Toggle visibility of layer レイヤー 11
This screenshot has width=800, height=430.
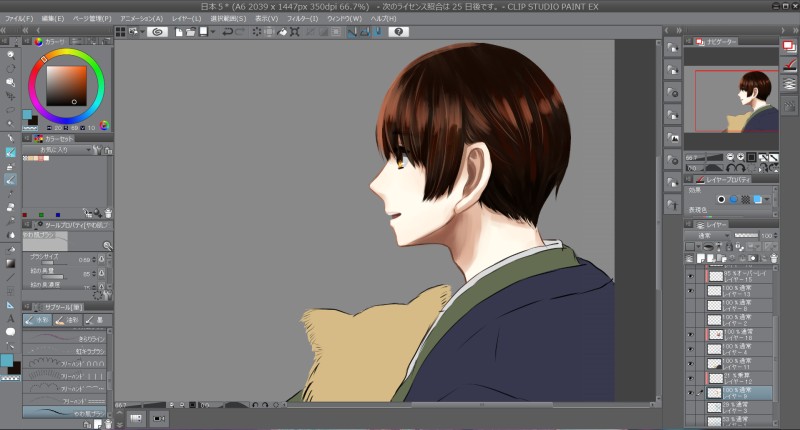click(690, 364)
